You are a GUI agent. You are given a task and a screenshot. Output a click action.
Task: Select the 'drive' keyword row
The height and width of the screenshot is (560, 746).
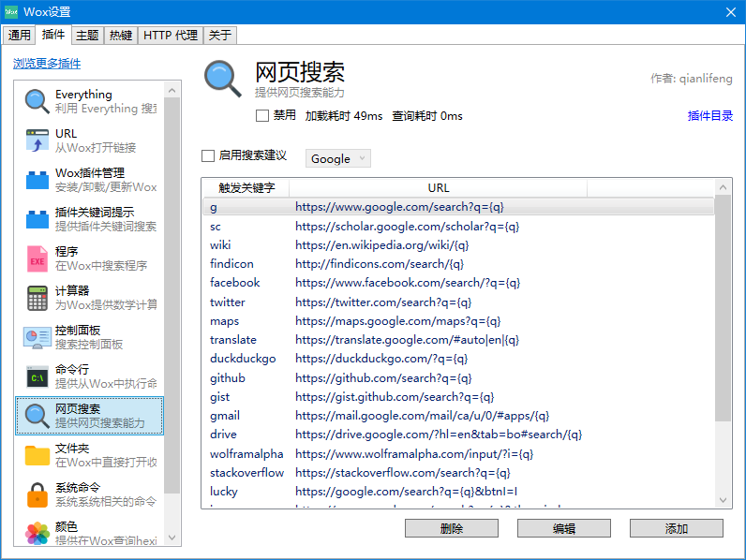(458, 435)
